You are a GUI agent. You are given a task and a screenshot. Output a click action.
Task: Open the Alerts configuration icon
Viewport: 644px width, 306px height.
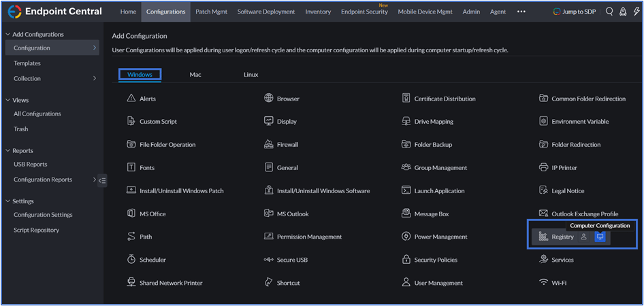[131, 99]
